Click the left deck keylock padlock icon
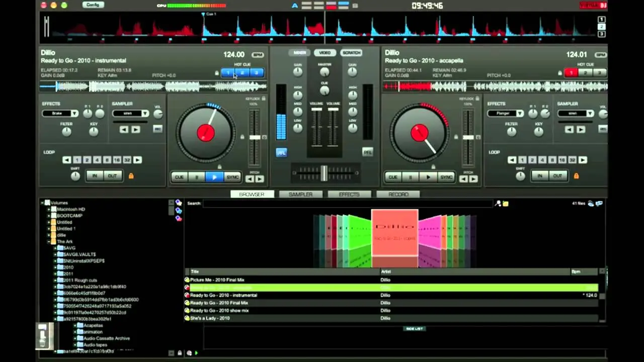Viewport: 644px width, 362px height. point(264,99)
